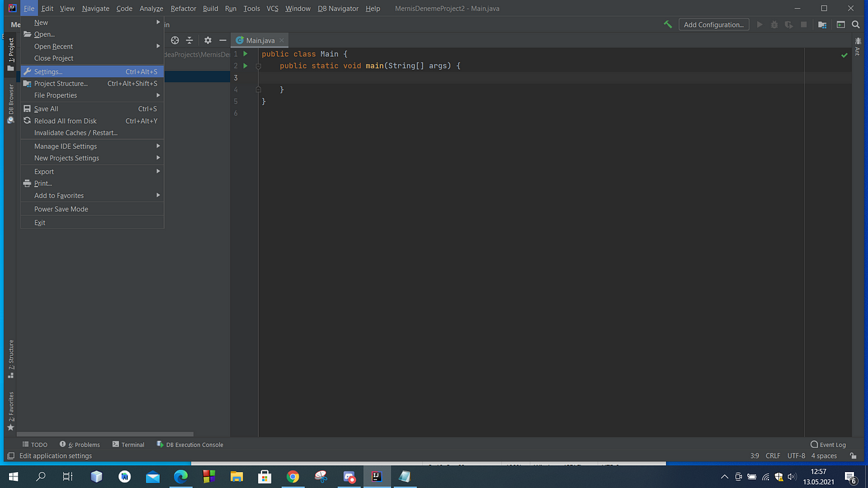Open the DB Browser side tab

pyautogui.click(x=10, y=103)
